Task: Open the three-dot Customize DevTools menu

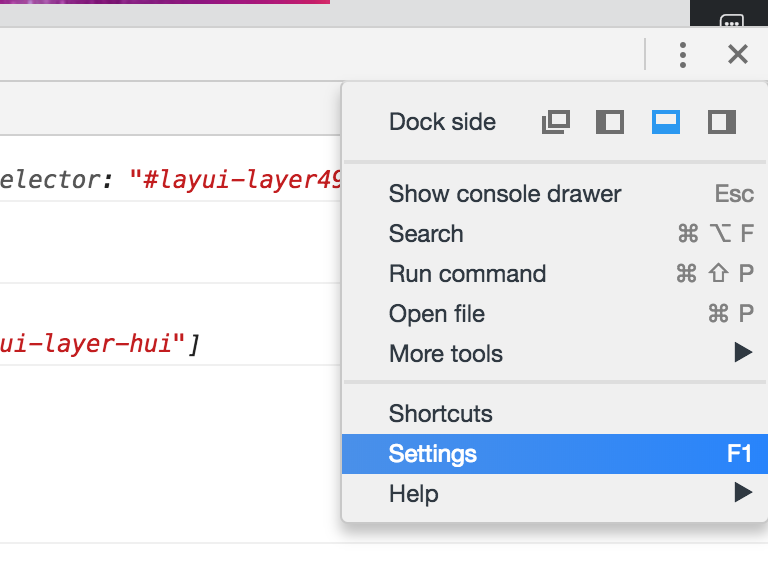Action: tap(683, 55)
